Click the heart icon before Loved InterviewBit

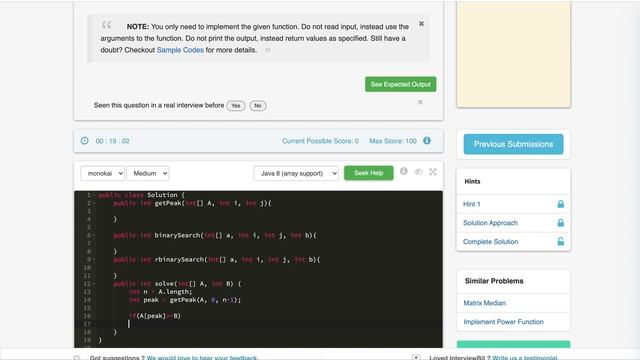(416, 358)
